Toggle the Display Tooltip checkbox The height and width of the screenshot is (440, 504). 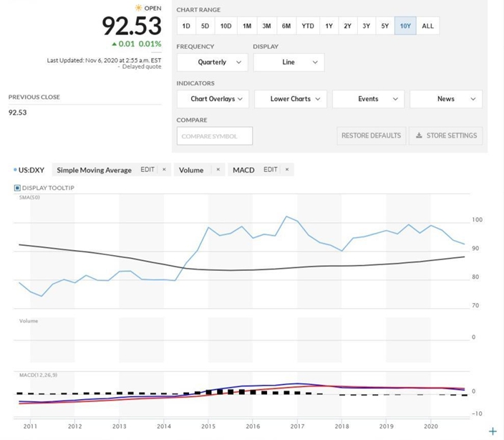tap(17, 188)
